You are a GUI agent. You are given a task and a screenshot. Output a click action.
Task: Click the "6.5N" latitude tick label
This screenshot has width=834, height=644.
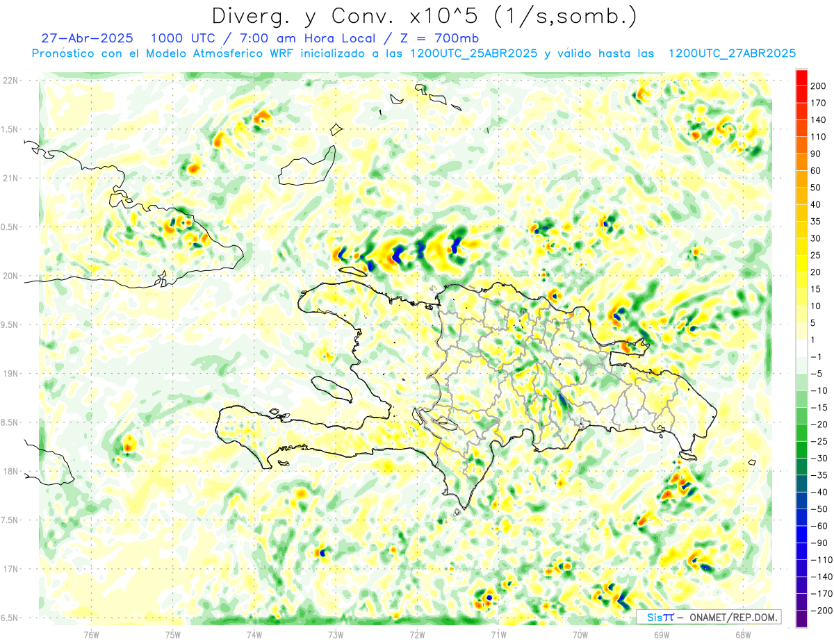tap(10, 618)
